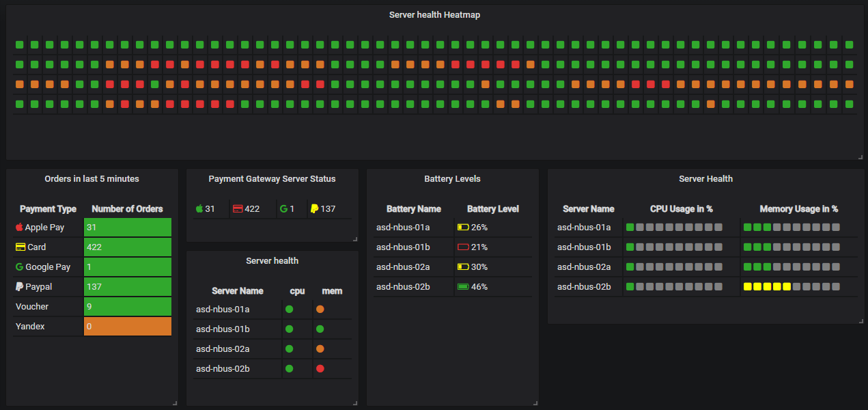Select the Google Pay icon in Orders table
The image size is (868, 410).
point(19,266)
